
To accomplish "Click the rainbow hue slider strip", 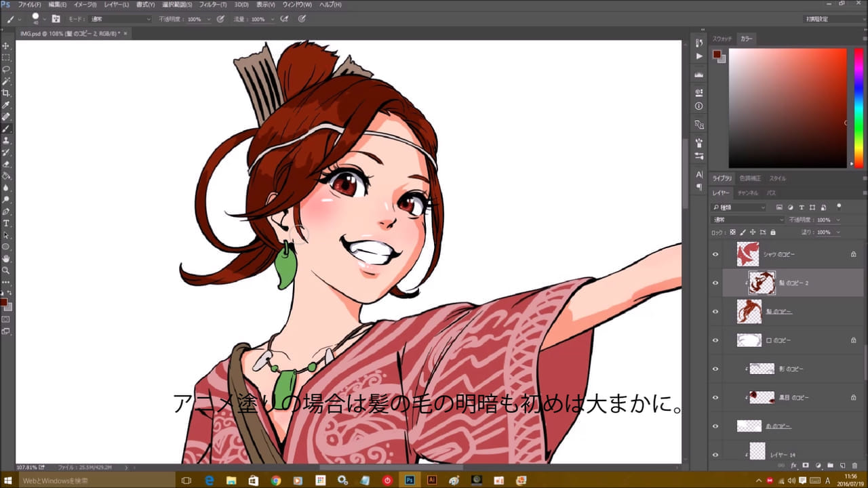I will click(x=857, y=108).
